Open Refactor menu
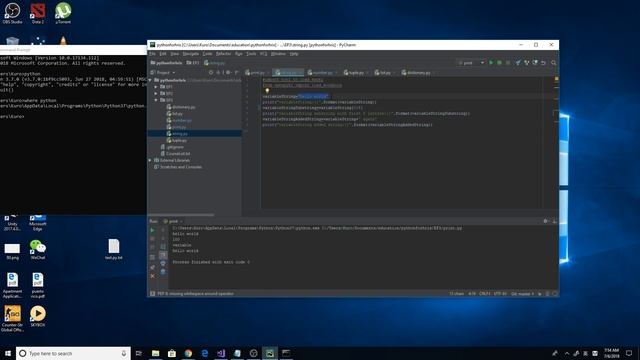Screen dimensions: 640x360 coord(223,54)
